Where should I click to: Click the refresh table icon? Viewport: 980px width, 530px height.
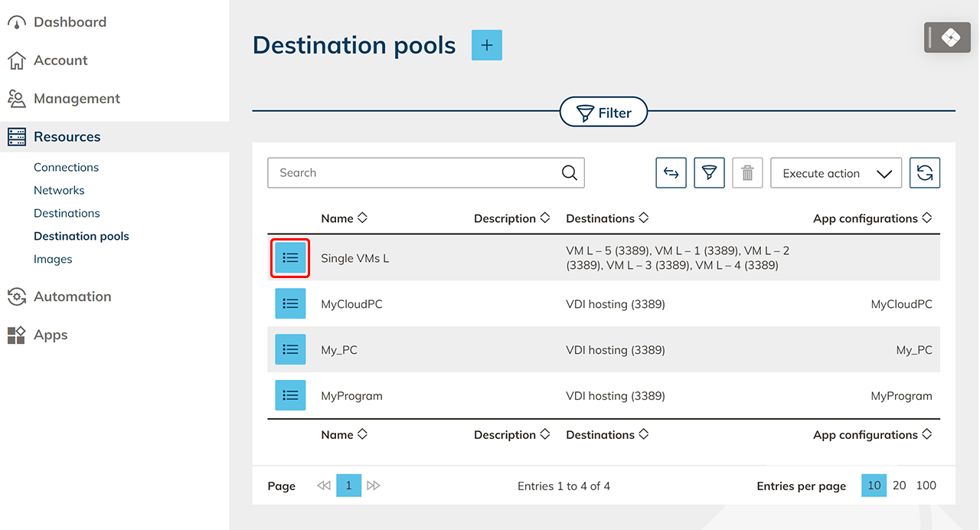(x=924, y=173)
